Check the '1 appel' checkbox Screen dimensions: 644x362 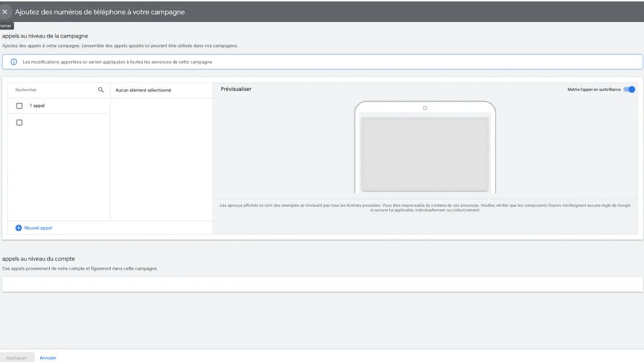click(x=19, y=106)
